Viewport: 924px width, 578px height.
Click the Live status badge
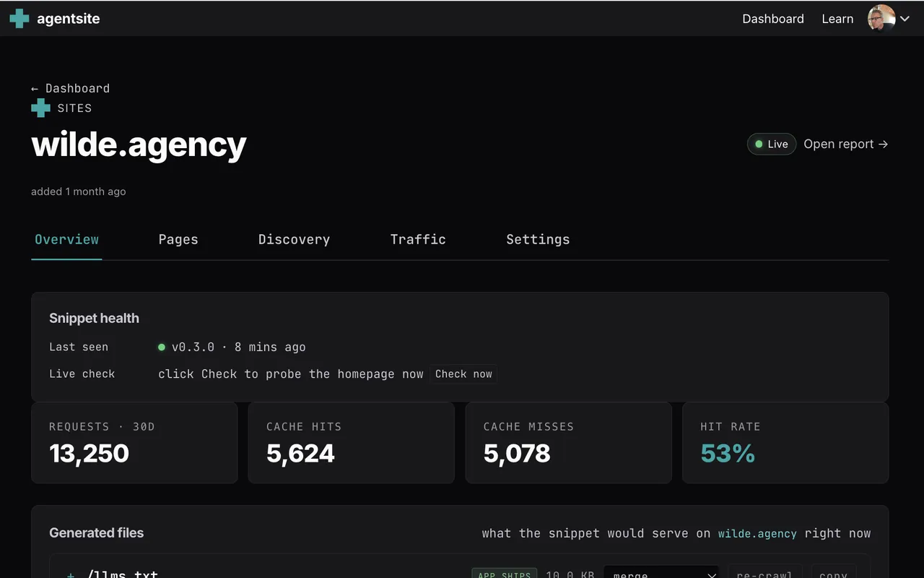(771, 144)
